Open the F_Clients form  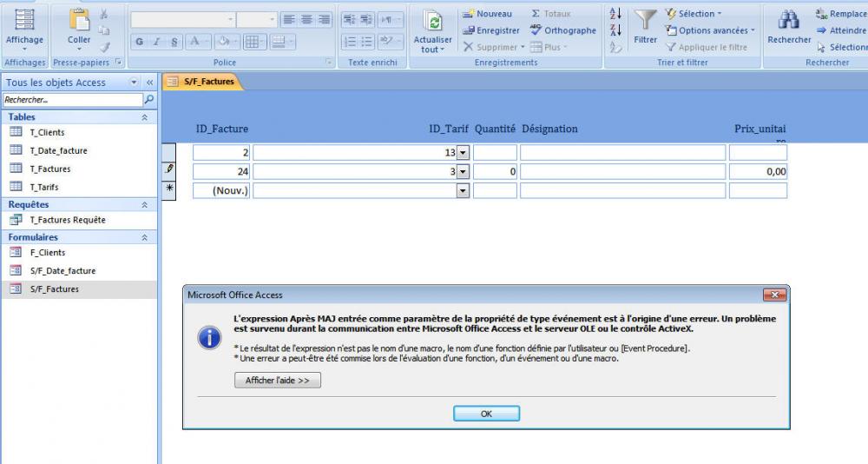[x=48, y=252]
